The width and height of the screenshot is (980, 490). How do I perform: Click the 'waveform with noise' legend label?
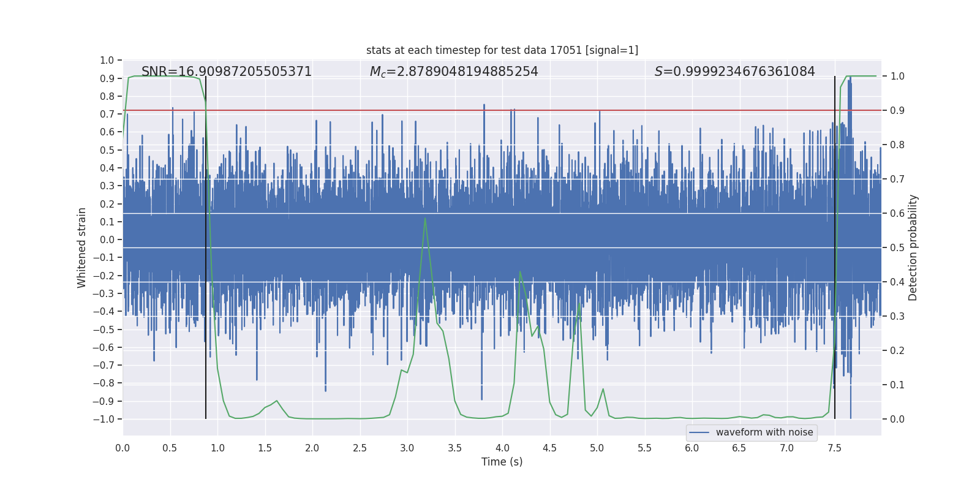click(x=764, y=432)
